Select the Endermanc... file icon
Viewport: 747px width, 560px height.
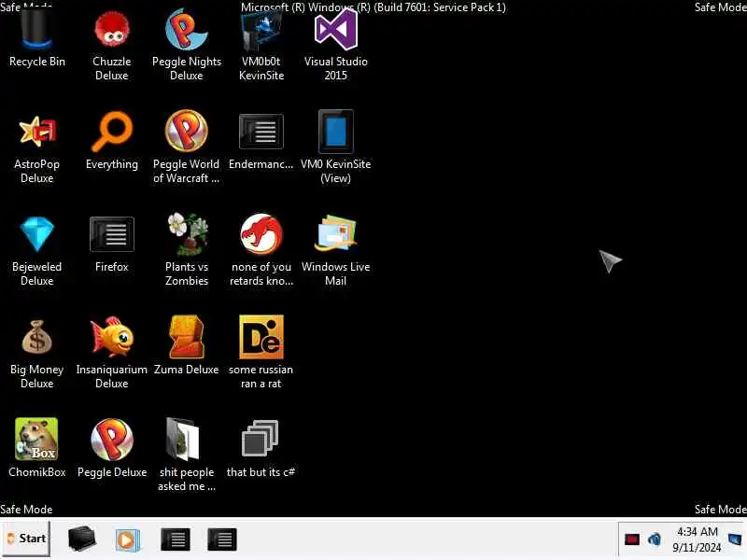261,142
